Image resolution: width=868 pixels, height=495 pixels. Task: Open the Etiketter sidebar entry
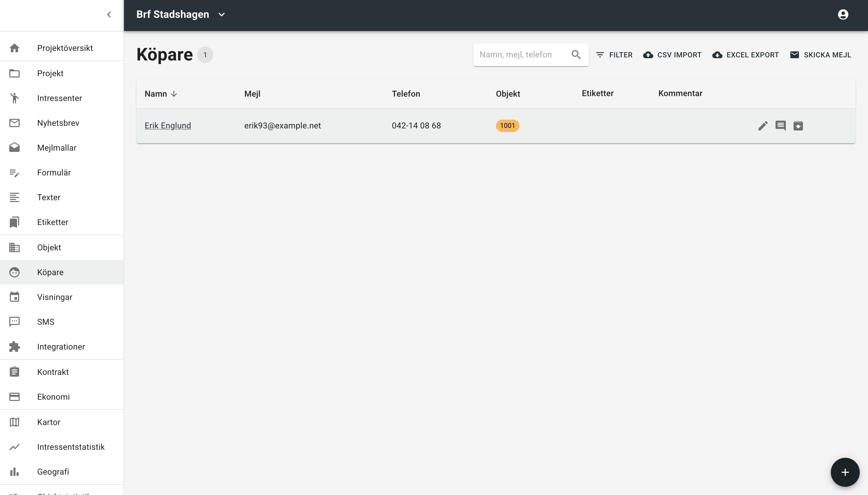[62, 222]
